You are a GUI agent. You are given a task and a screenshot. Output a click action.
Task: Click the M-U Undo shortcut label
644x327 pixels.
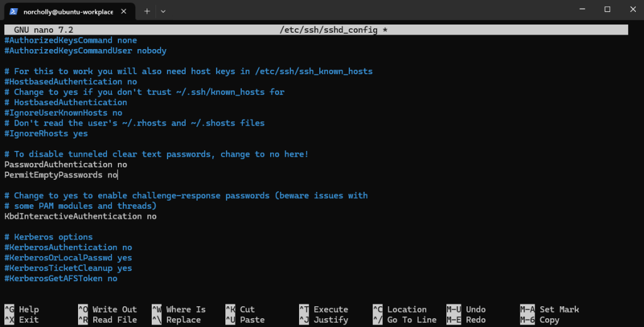pos(466,309)
